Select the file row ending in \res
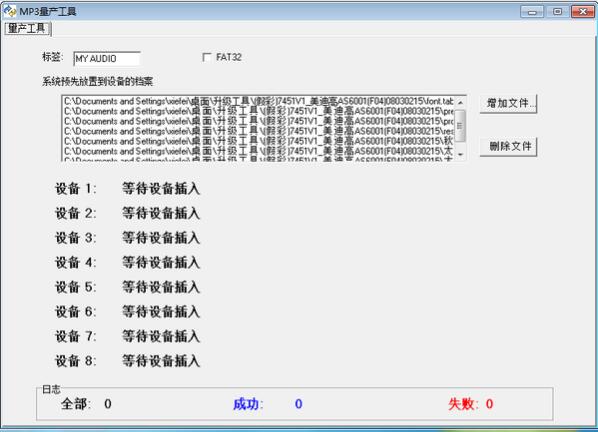The width and height of the screenshot is (598, 432). (259, 131)
